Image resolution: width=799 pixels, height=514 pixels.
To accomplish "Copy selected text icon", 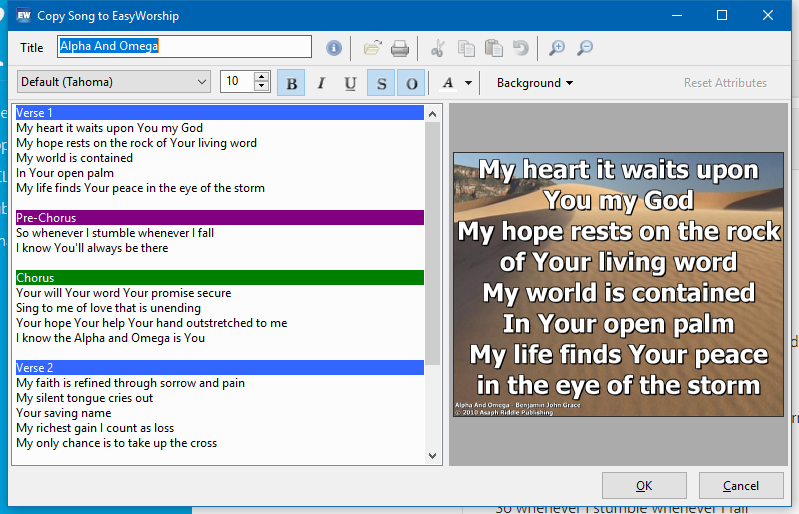I will 466,48.
